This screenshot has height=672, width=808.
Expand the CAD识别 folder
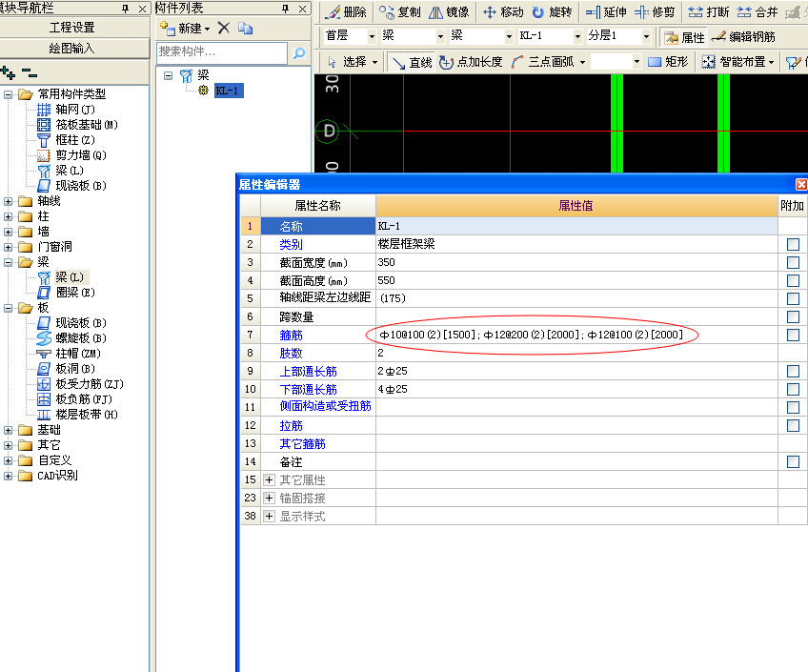point(8,476)
